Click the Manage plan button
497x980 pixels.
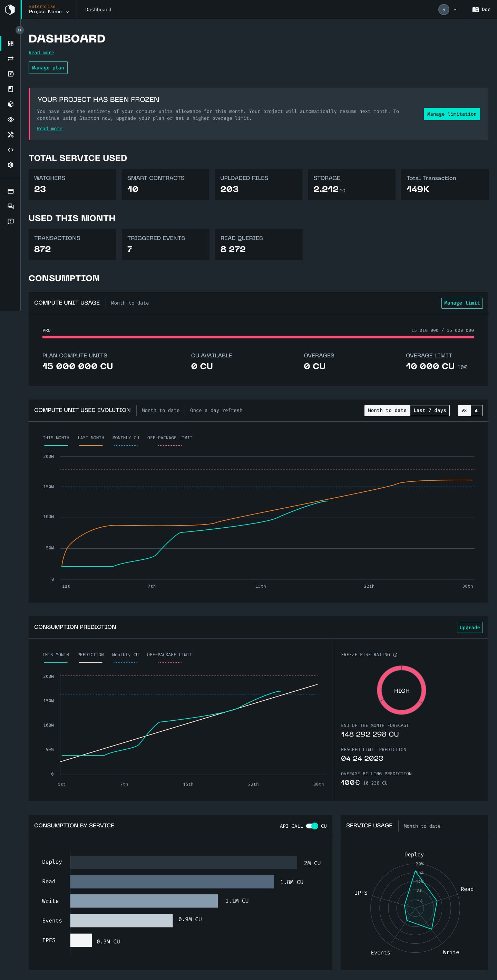[48, 68]
